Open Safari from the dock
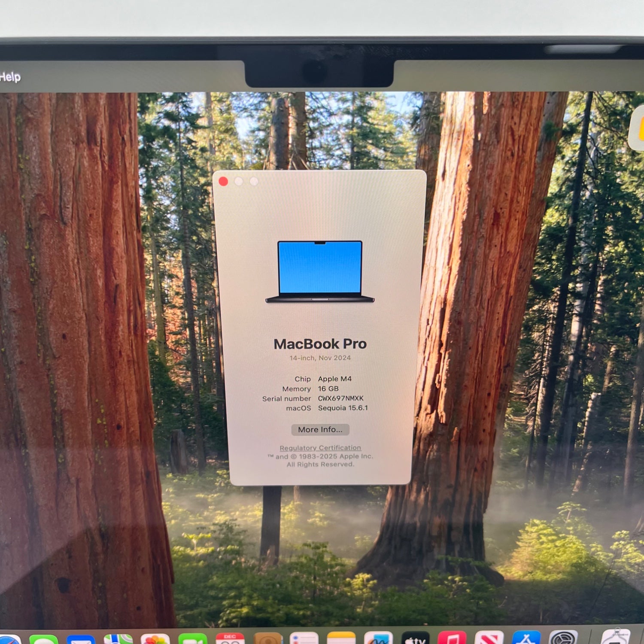The image size is (644, 644). pos(9,640)
